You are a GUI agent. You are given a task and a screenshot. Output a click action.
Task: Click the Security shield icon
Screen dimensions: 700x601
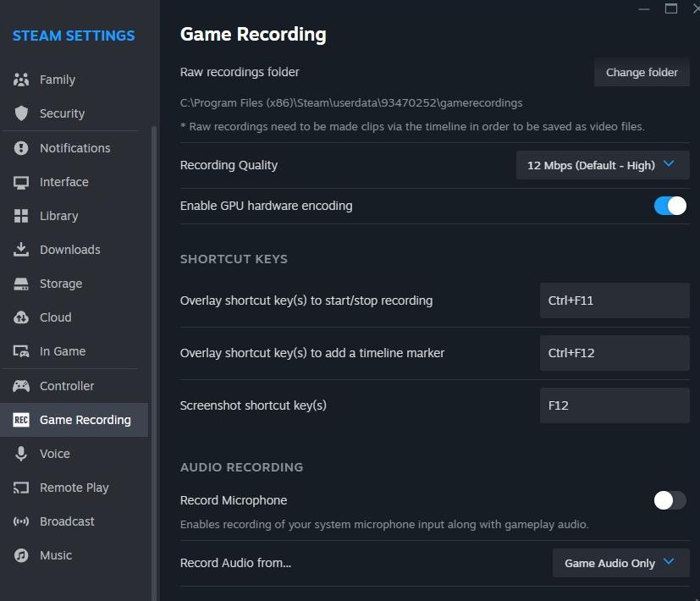click(21, 113)
